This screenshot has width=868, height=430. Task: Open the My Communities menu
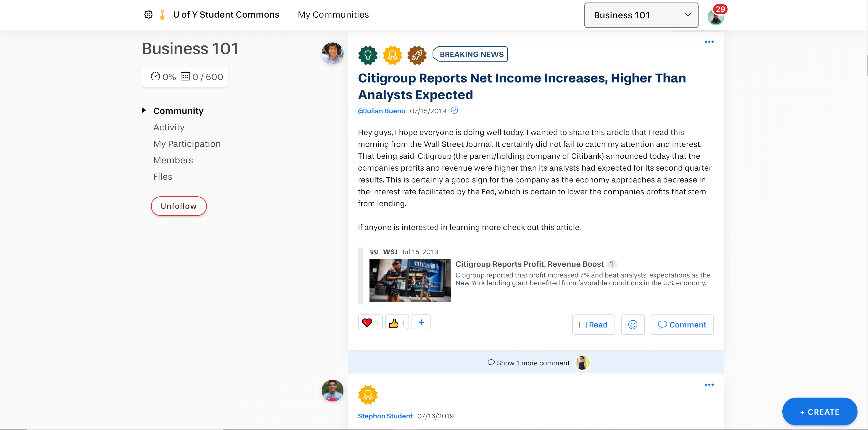tap(333, 14)
